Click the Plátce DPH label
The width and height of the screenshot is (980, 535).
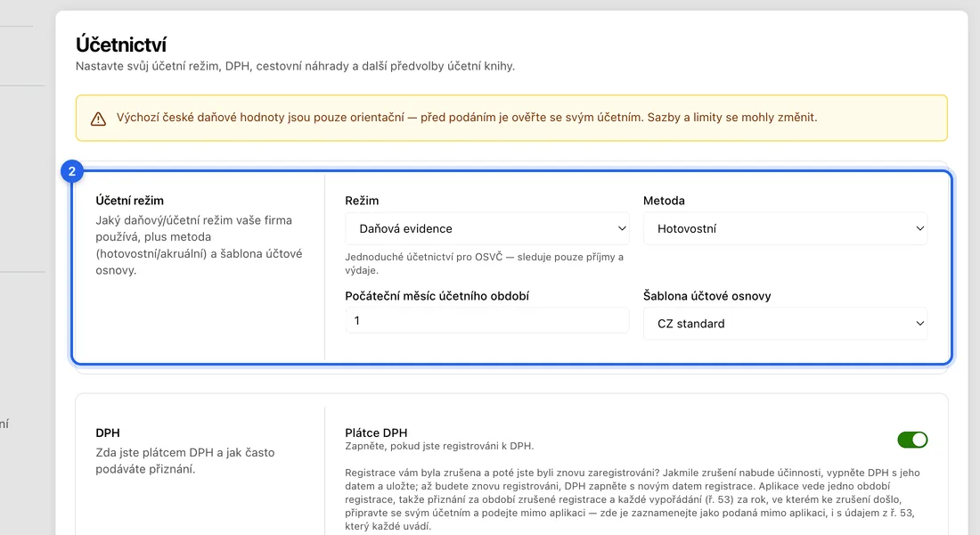376,433
